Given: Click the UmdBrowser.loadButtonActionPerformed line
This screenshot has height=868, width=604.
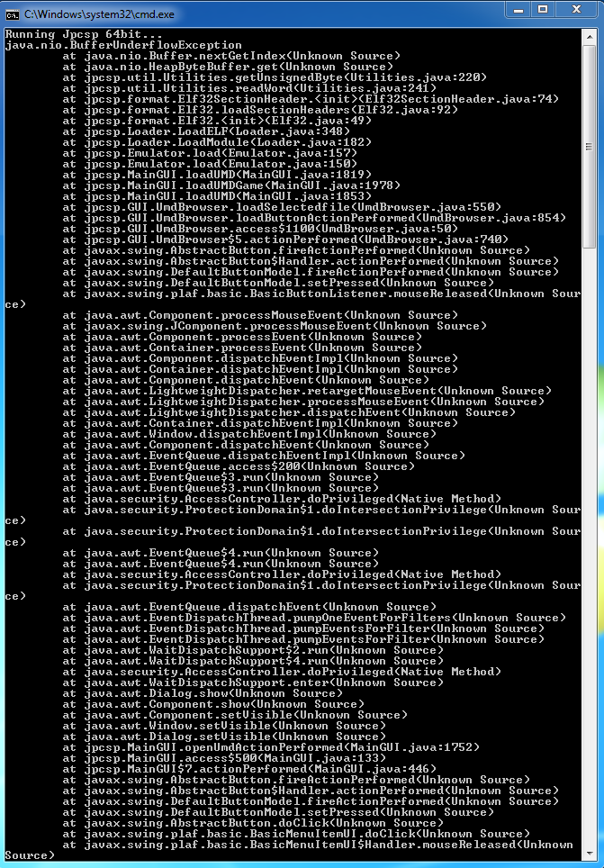Looking at the screenshot, I should (x=314, y=218).
